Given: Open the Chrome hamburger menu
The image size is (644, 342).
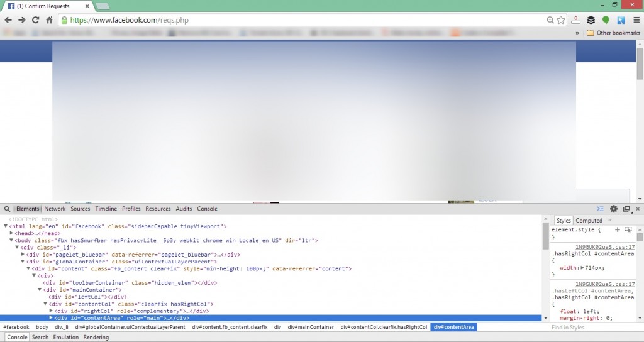Looking at the screenshot, I should (636, 20).
